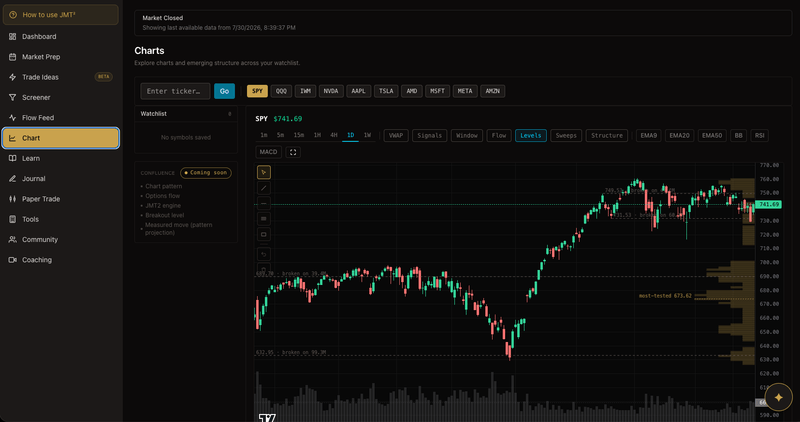Switch to the 15m timeframe

click(299, 135)
